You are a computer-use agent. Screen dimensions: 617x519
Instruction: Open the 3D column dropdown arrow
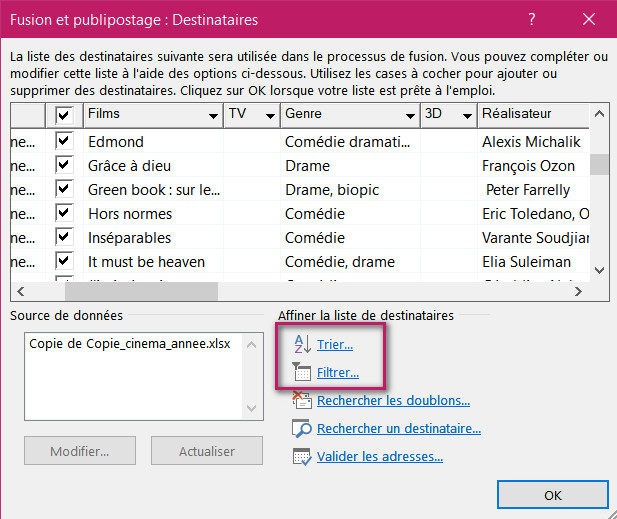tap(466, 116)
